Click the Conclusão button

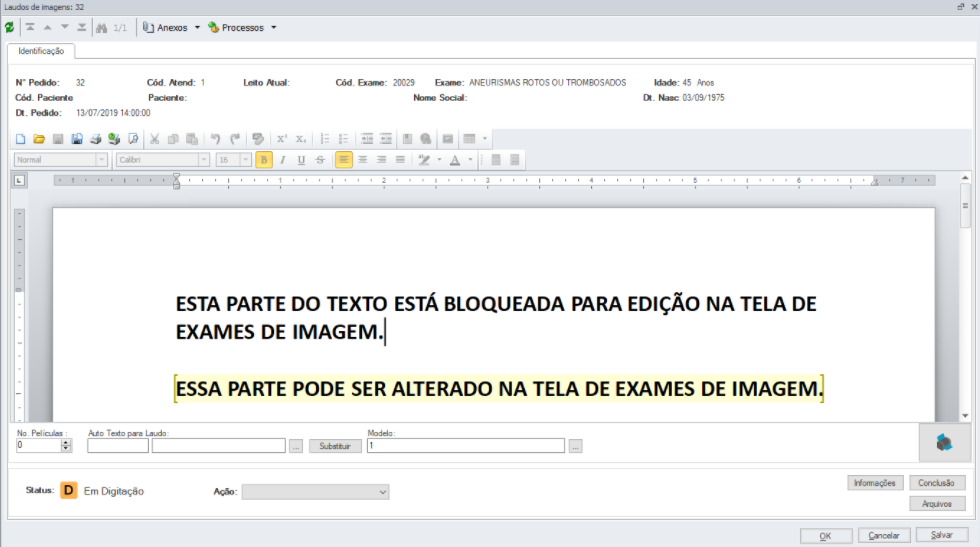936,483
